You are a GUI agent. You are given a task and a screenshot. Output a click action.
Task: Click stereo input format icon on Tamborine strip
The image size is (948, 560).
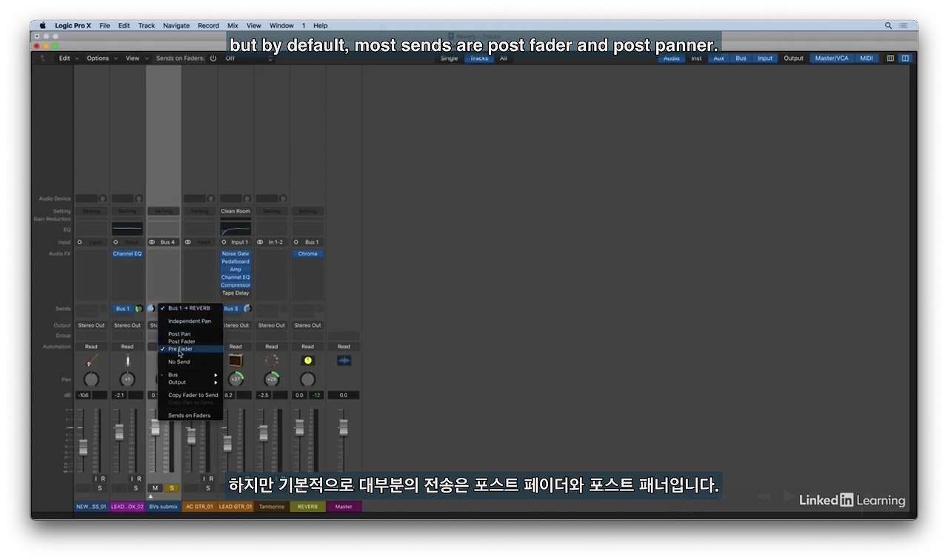[x=260, y=242]
